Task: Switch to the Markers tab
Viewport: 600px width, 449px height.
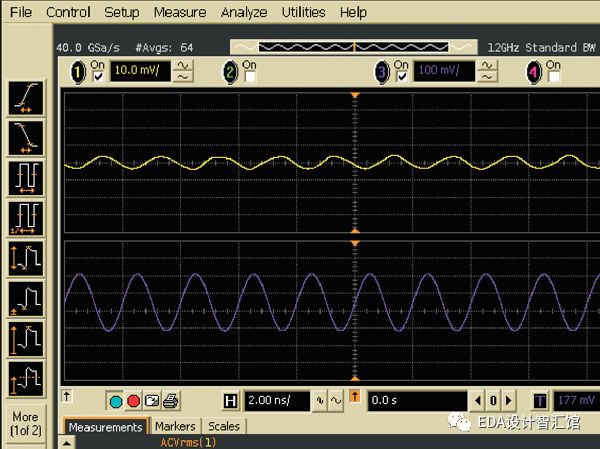Action: (x=175, y=427)
